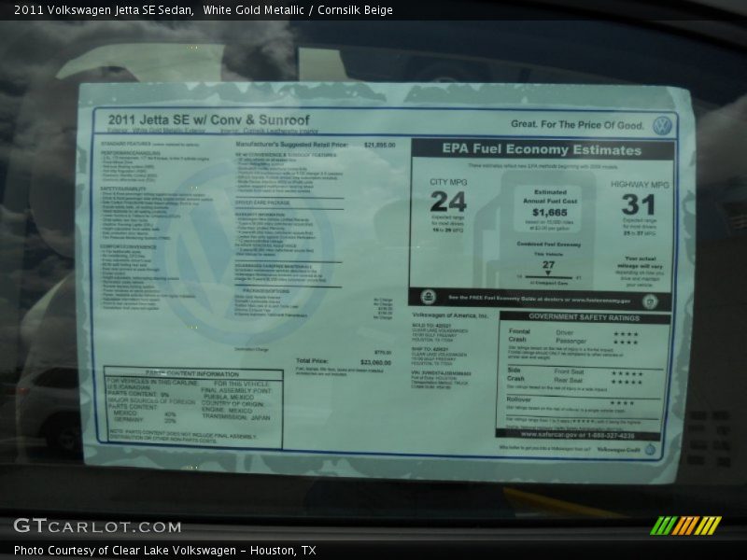Image resolution: width=747 pixels, height=560 pixels.
Task: Click the Rollover star rating
Action: coord(623,403)
